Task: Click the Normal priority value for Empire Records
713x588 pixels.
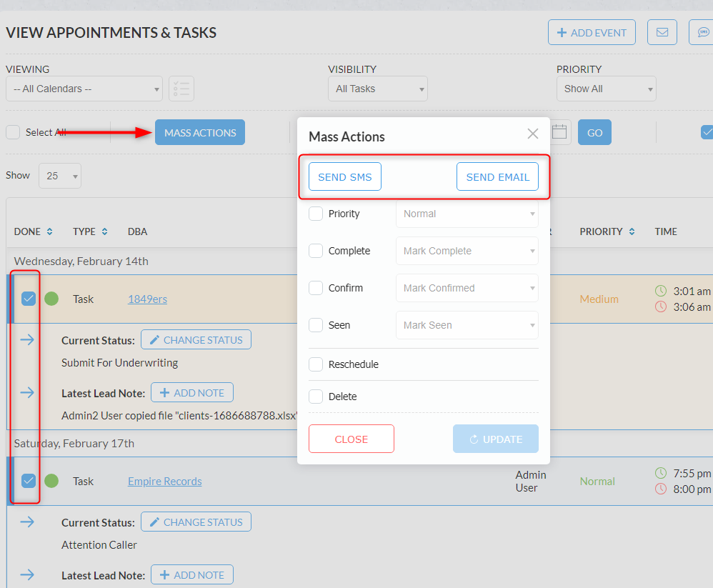Action: [597, 481]
